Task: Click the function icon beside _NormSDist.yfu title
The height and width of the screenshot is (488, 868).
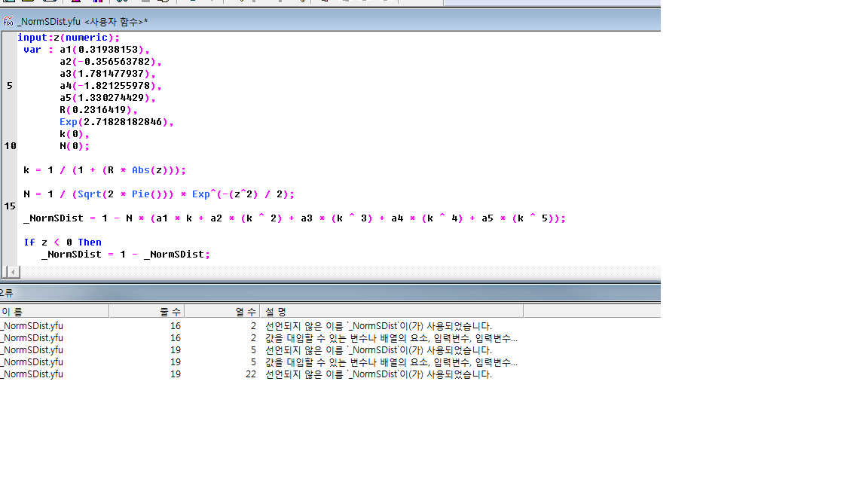Action: (x=8, y=21)
